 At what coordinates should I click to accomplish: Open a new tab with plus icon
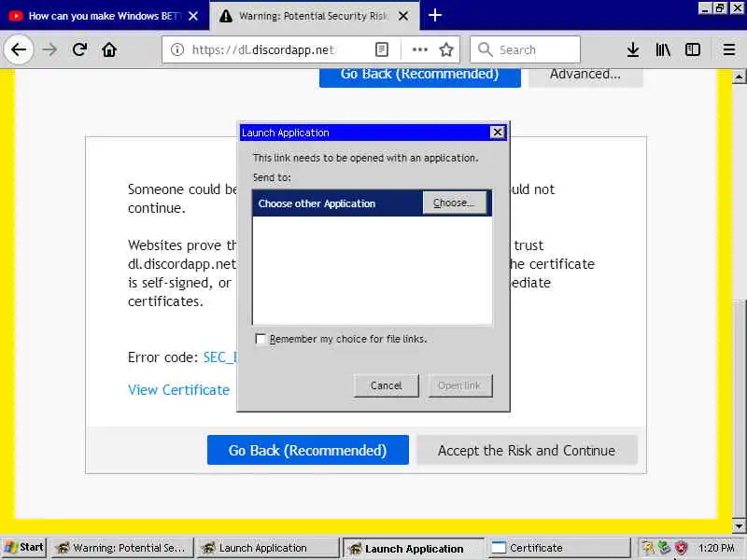point(434,16)
